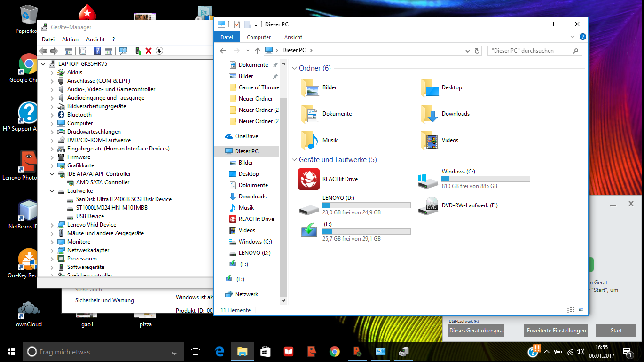
Task: Click the Start button in USB dialog
Action: [616, 331]
